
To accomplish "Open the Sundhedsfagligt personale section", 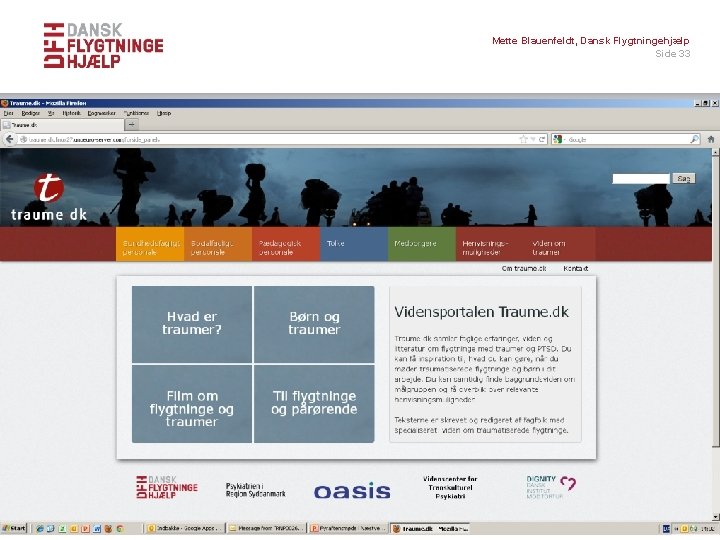I will 150,244.
